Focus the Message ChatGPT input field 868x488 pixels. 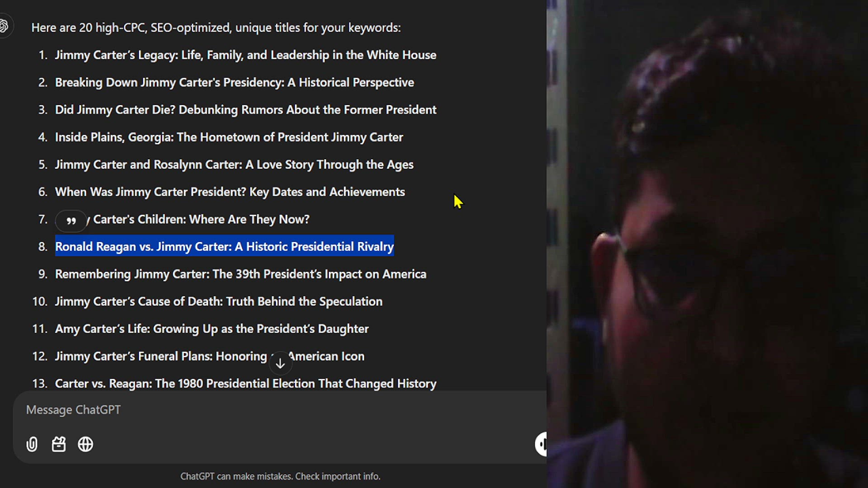[271, 410]
